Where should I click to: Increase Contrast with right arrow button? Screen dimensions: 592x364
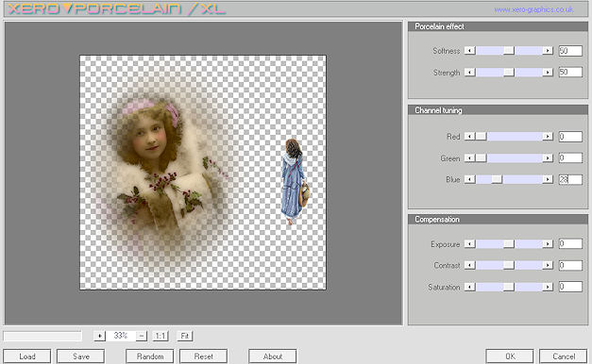coord(548,266)
